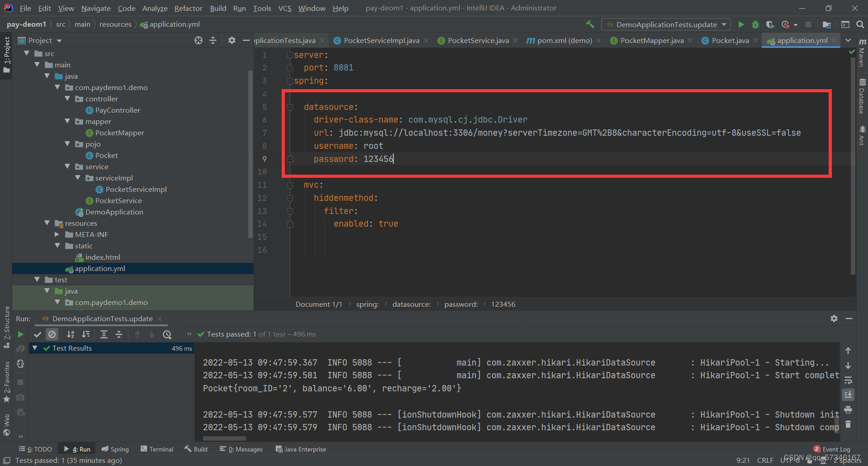Open the Search Everywhere magnifier icon
868x466 pixels.
tap(861, 24)
